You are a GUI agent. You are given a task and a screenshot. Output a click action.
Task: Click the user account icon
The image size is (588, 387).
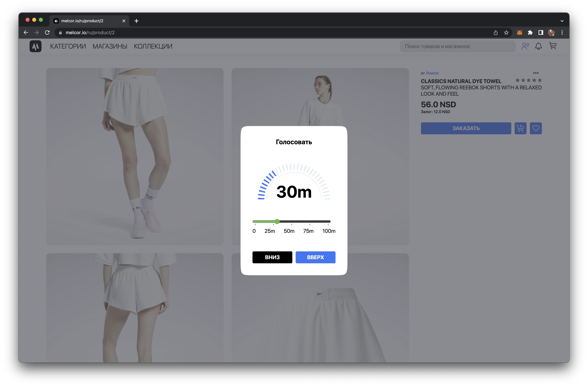pyautogui.click(x=525, y=46)
